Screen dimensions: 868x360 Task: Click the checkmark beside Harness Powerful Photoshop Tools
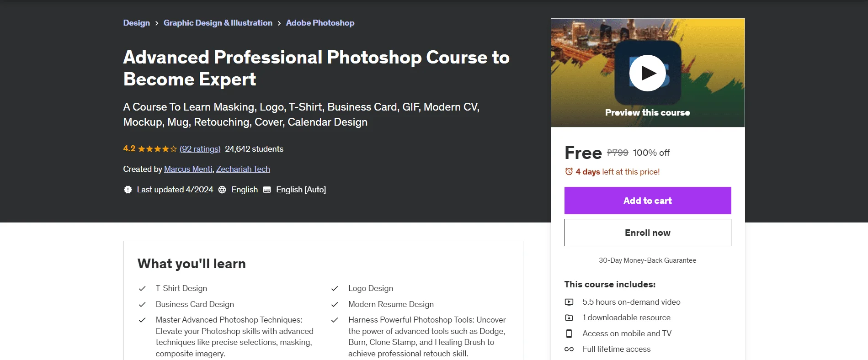click(x=335, y=320)
